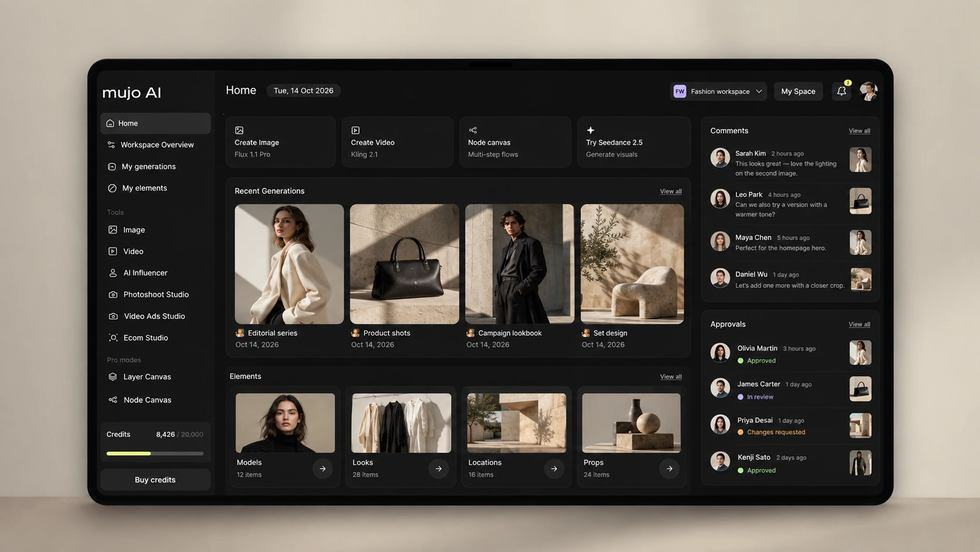The image size is (980, 552).
Task: Open Leo Park's comment about warmer tone
Action: tap(791, 204)
